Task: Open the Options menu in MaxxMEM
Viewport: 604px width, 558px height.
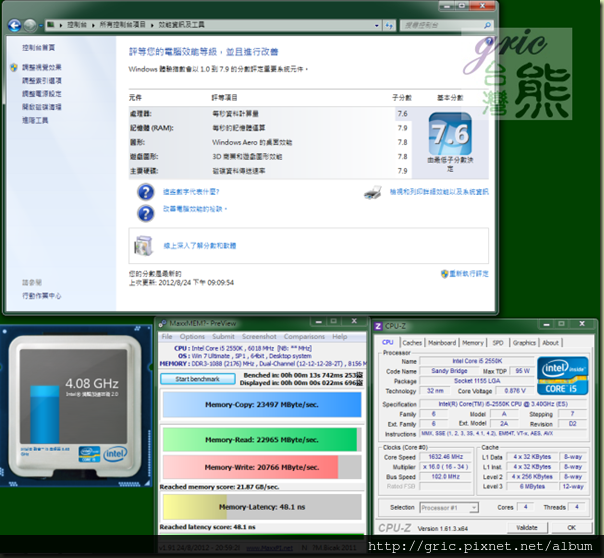Action: (x=192, y=337)
